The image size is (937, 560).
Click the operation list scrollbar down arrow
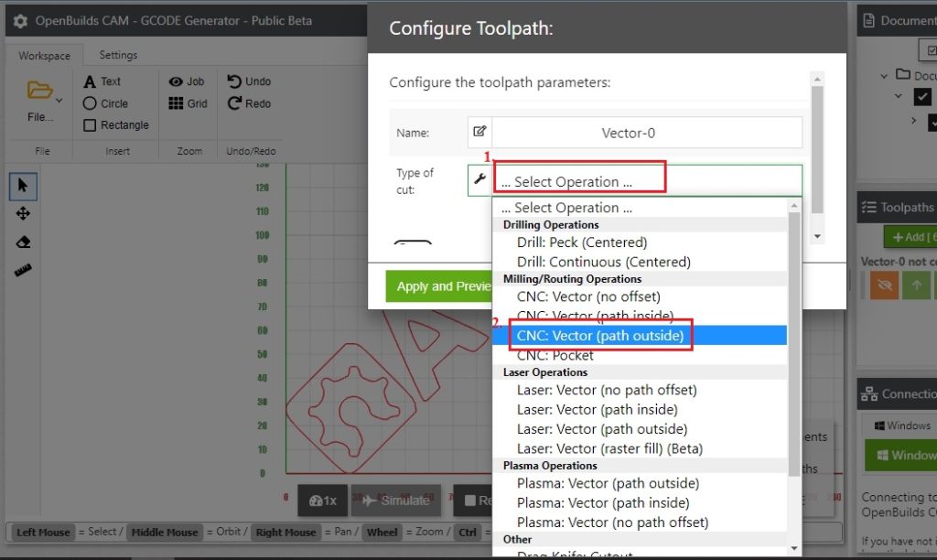pyautogui.click(x=793, y=547)
